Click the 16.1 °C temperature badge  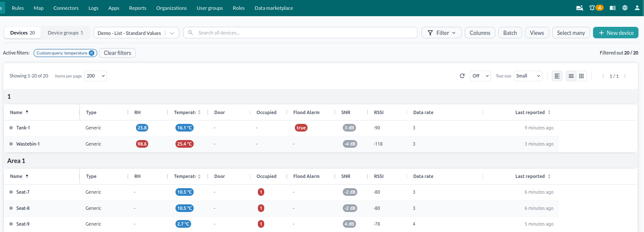pos(185,128)
